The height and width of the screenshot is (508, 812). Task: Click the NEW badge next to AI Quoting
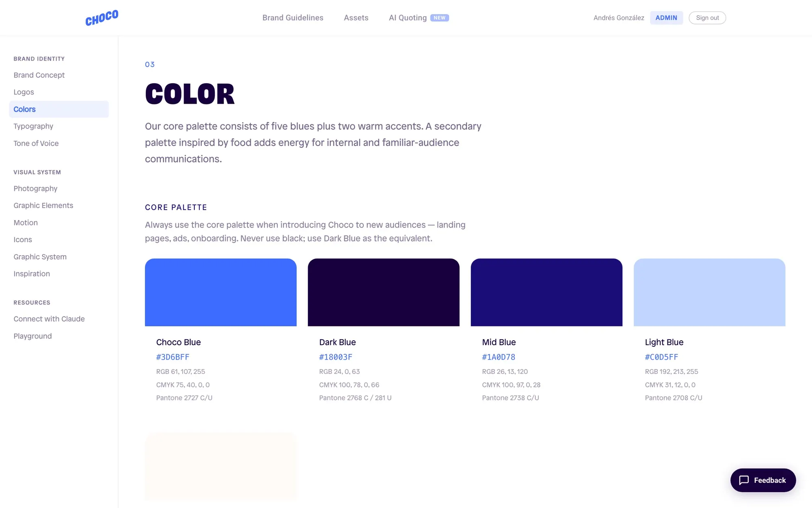point(439,18)
